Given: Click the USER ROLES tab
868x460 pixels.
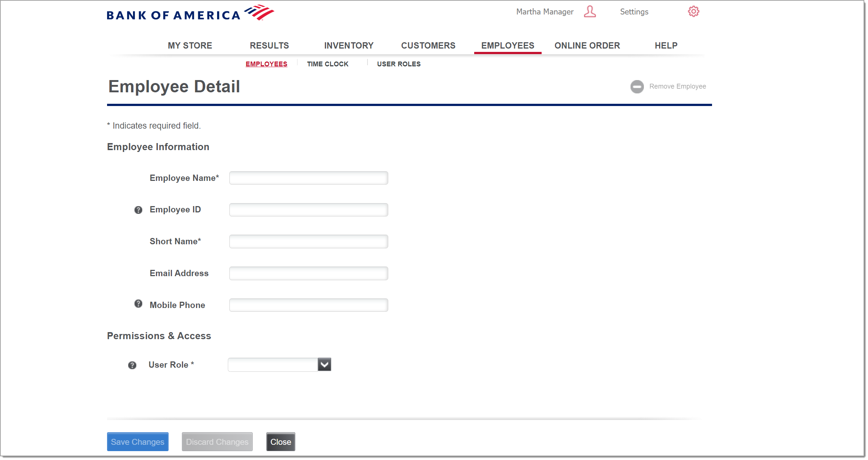Looking at the screenshot, I should pyautogui.click(x=398, y=64).
